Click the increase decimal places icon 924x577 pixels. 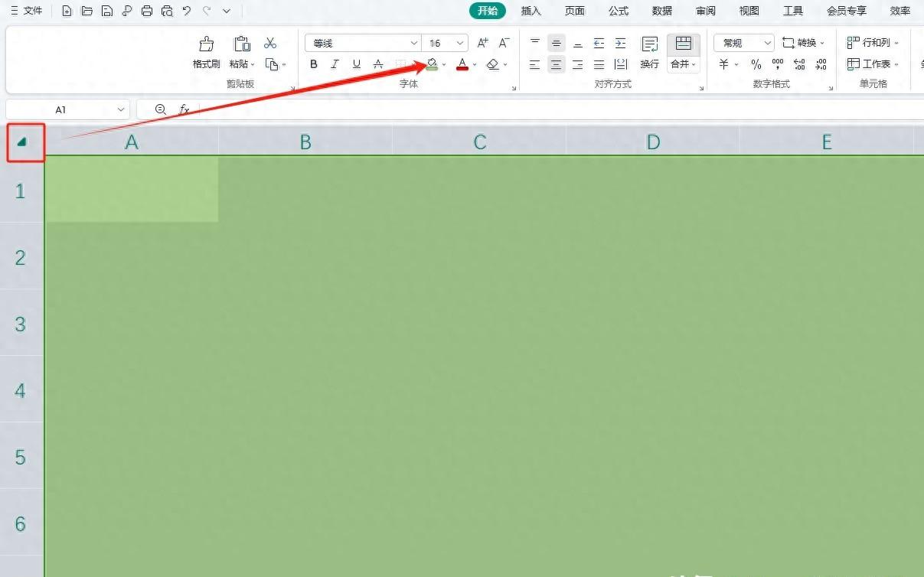799,64
